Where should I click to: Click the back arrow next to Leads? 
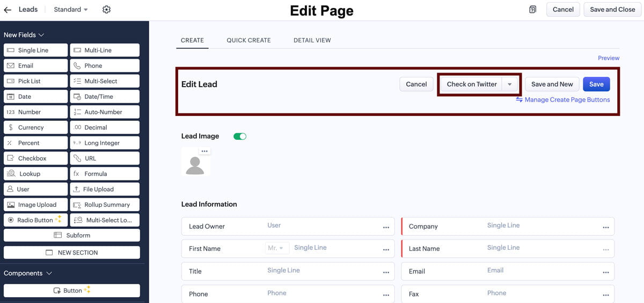pyautogui.click(x=8, y=10)
